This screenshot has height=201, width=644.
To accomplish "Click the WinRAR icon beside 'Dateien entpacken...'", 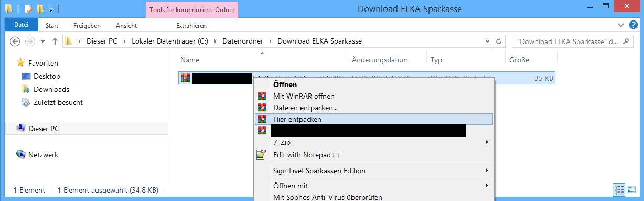I will click(262, 108).
